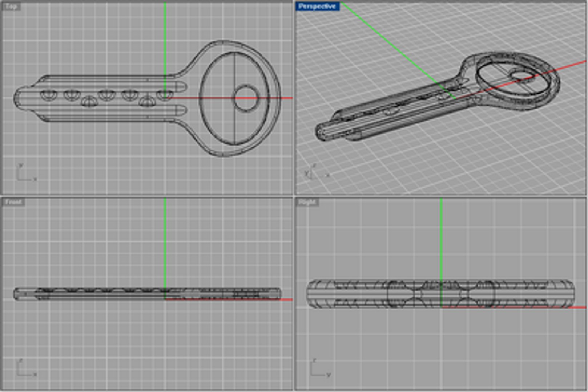The width and height of the screenshot is (588, 392).
Task: Pick the vertical line across oval head in Top view
Action: [234, 98]
